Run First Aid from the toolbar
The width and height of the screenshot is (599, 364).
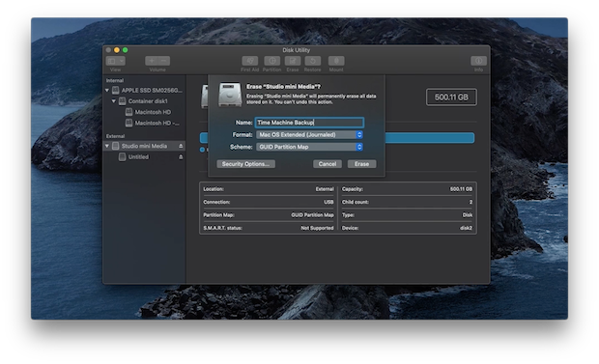tap(250, 61)
